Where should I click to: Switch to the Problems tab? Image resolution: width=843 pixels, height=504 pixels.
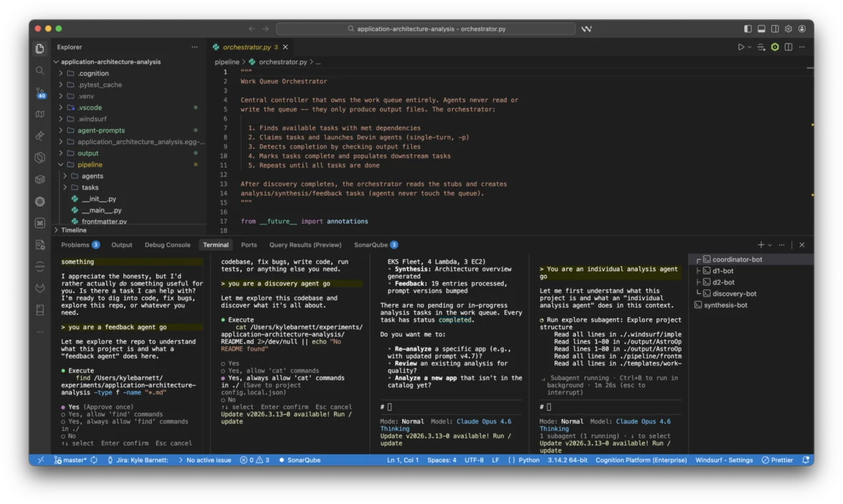click(75, 245)
